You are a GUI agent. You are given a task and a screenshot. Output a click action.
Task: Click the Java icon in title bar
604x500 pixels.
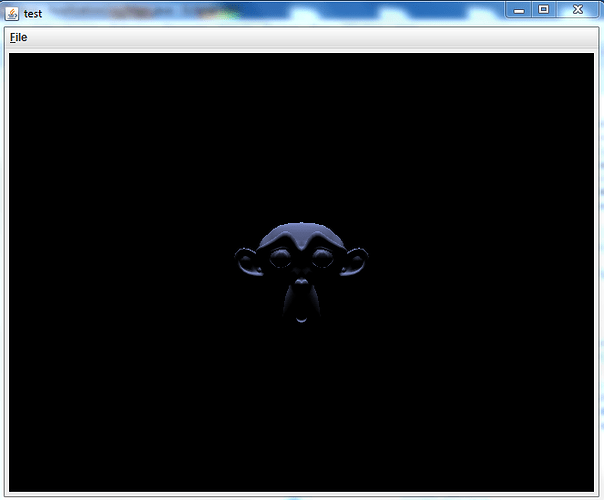click(x=12, y=14)
